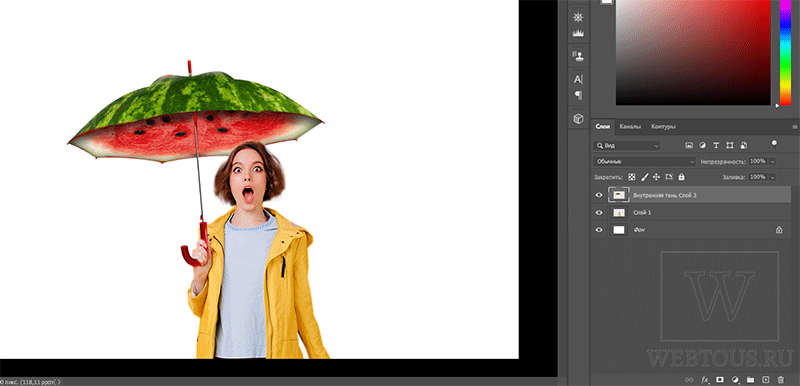Hide the Внутренняя тень Слой 3 layer
Image resolution: width=800 pixels, height=386 pixels.
pyautogui.click(x=599, y=195)
